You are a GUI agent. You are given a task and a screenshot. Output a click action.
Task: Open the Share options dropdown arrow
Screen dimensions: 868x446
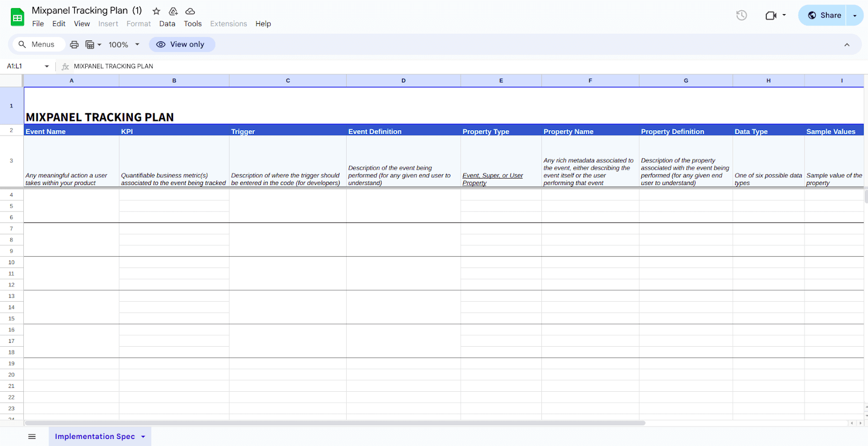coord(855,15)
